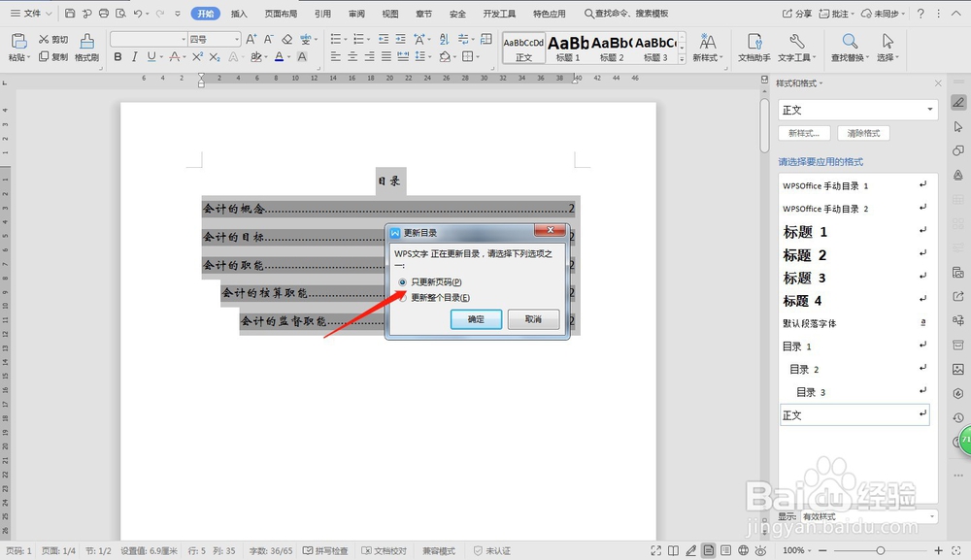This screenshot has height=560, width=971.
Task: Click the 新样式... button in pane
Action: click(804, 133)
